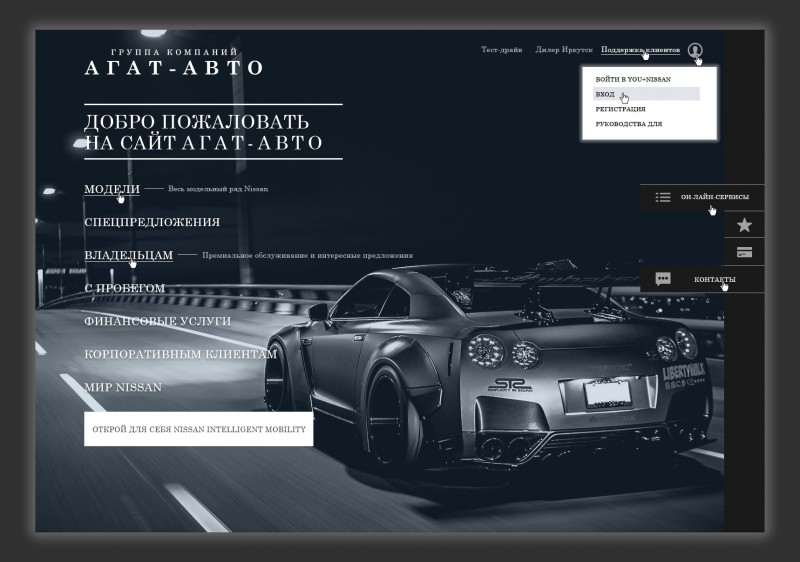Click the online services list icon
Viewport: 800px width, 562px height.
[663, 197]
